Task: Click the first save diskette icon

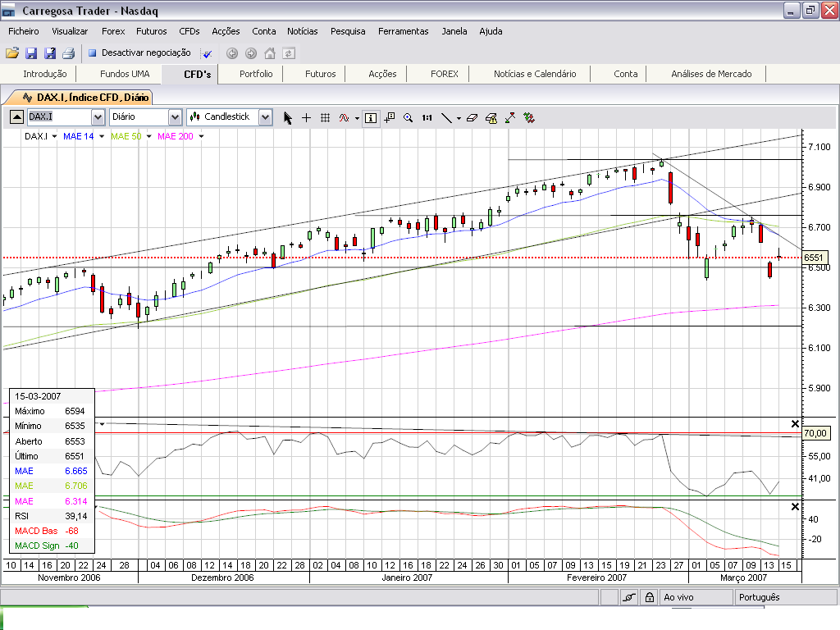Action: 31,53
